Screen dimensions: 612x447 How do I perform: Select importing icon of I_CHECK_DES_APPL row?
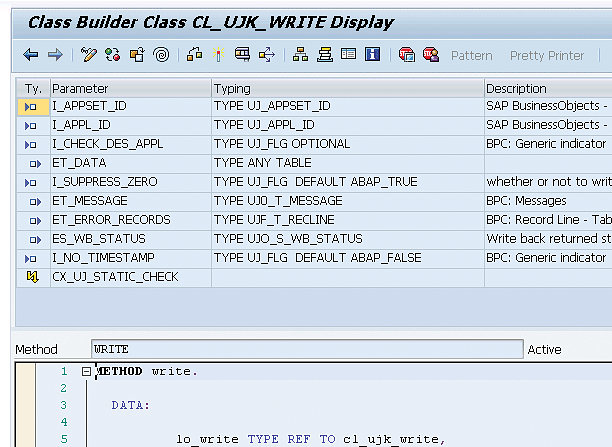point(31,145)
